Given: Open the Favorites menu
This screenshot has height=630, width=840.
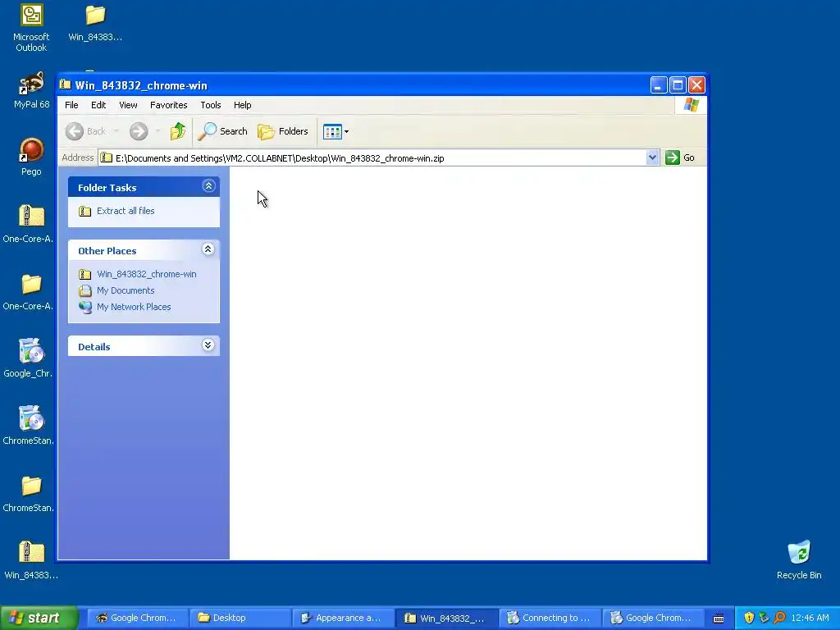Looking at the screenshot, I should [169, 105].
